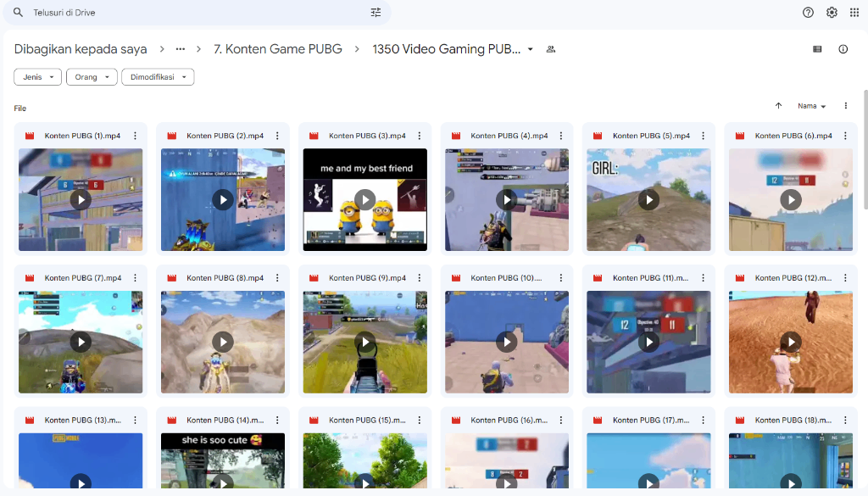This screenshot has width=868, height=496.
Task: Go to Dibagikan kepada saya breadcrumb
Action: pyautogui.click(x=81, y=49)
